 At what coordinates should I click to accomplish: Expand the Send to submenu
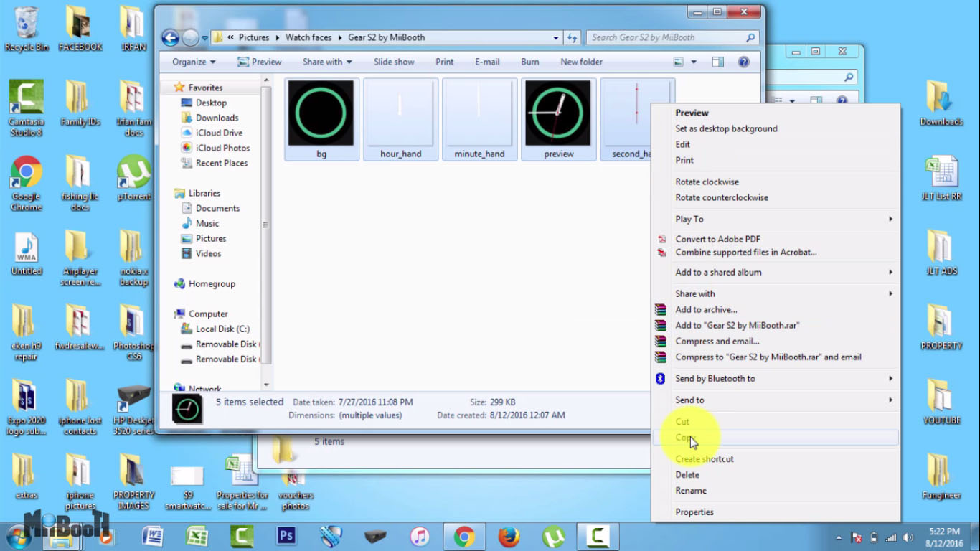(776, 400)
